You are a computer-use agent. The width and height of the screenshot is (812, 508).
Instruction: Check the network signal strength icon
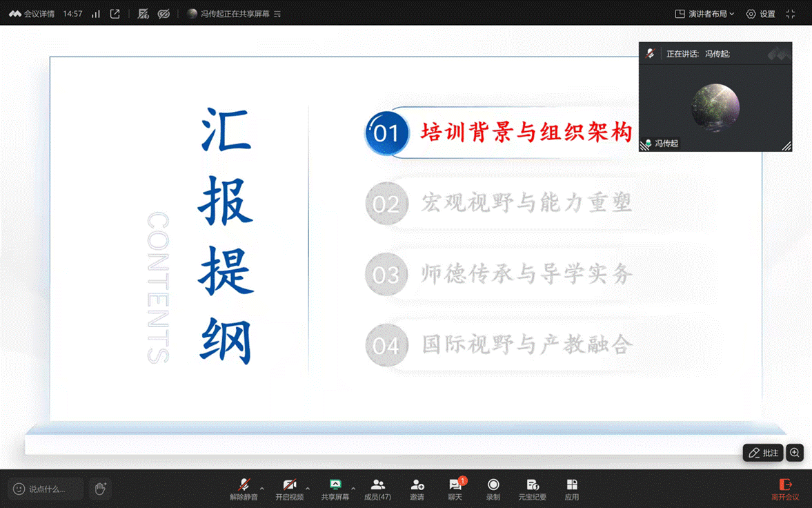[96, 14]
